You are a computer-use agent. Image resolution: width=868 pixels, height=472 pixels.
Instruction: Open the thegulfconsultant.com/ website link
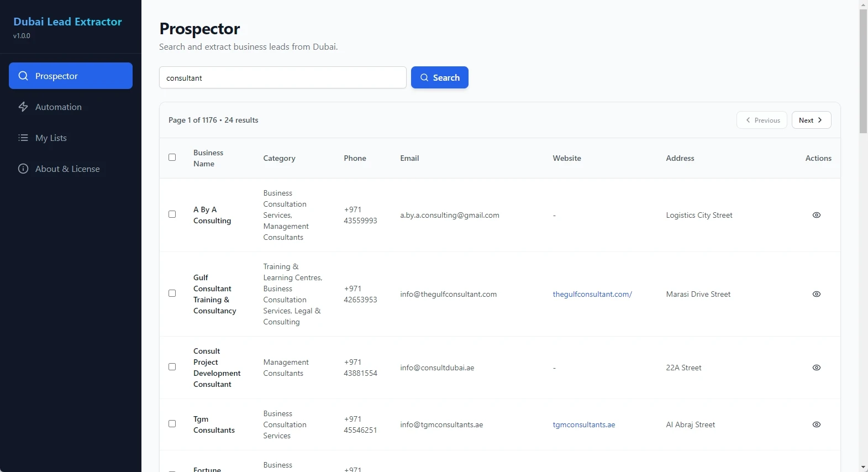pyautogui.click(x=592, y=294)
